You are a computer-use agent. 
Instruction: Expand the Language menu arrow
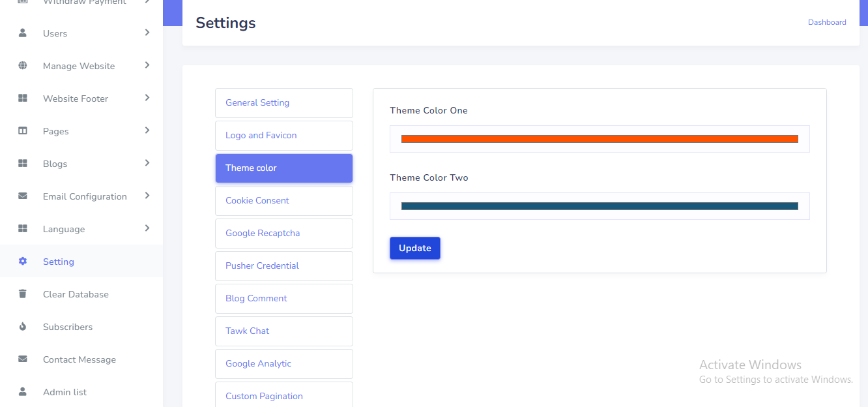(x=147, y=228)
